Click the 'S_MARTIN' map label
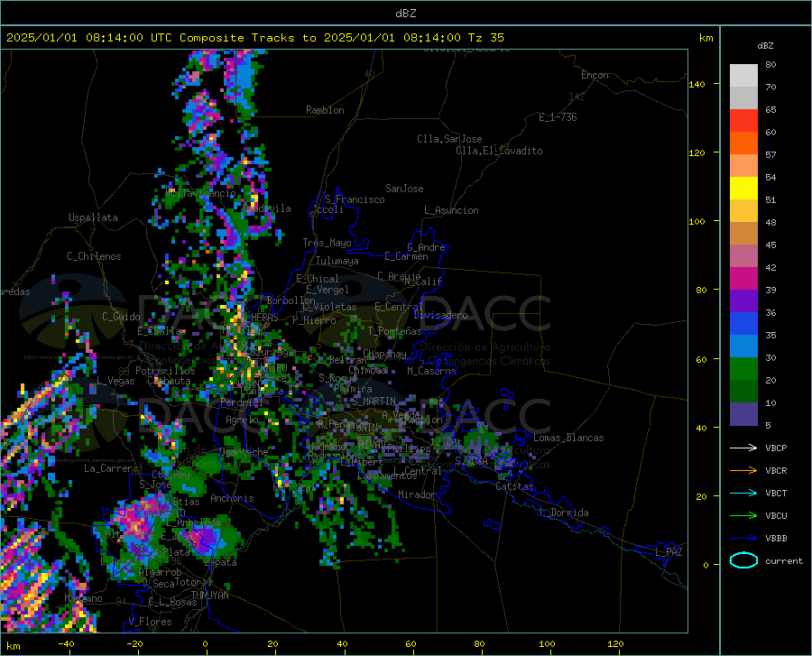 point(374,402)
